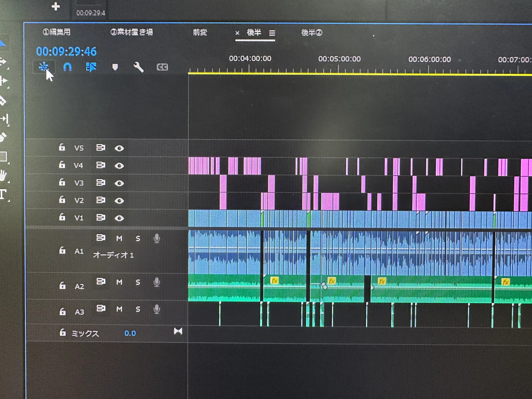Mute audio track A2

point(119,282)
